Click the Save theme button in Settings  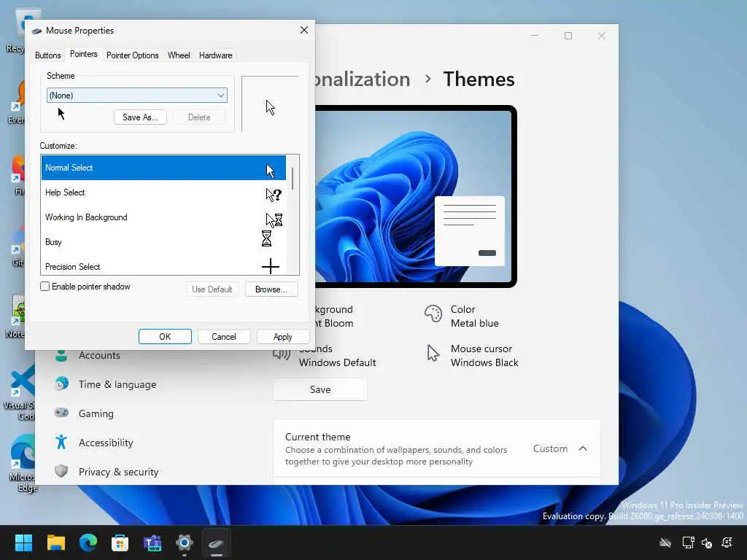(320, 389)
